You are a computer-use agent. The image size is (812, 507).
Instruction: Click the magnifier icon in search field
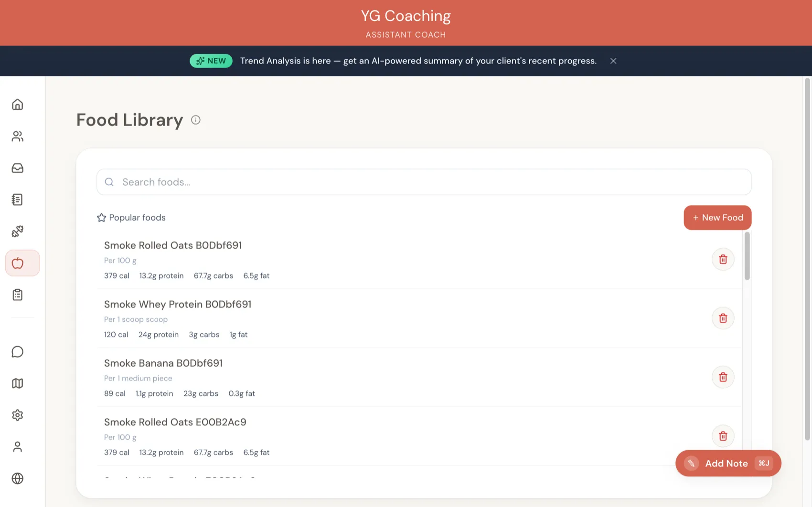pyautogui.click(x=109, y=182)
